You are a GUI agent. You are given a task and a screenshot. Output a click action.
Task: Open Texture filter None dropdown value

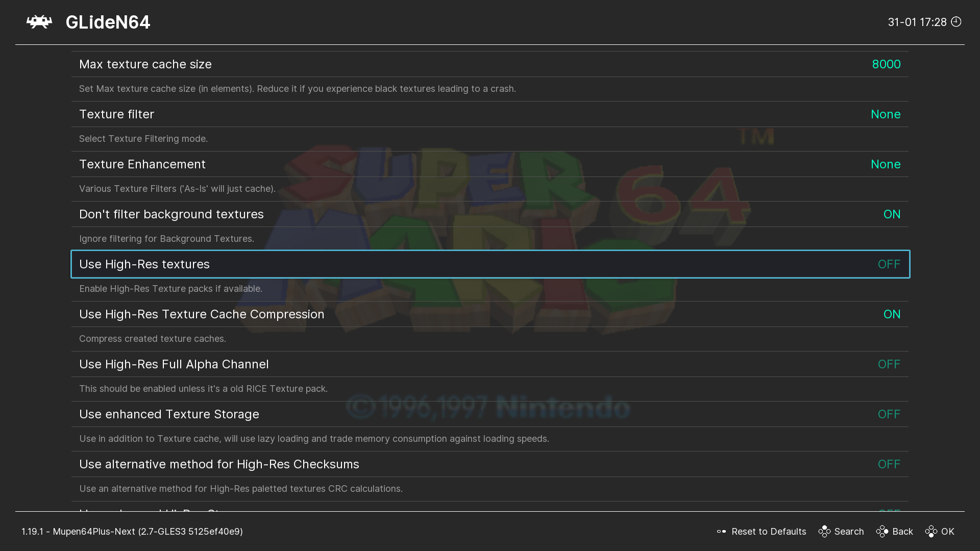coord(886,114)
